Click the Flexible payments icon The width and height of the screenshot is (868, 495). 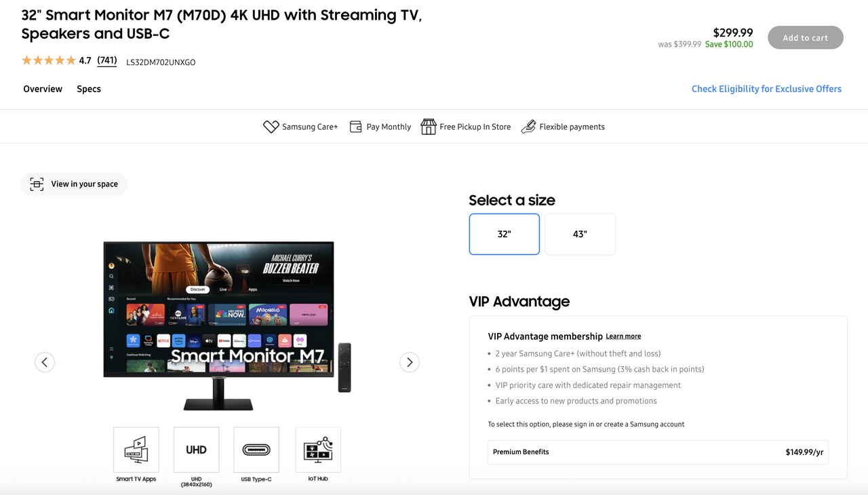pos(528,127)
